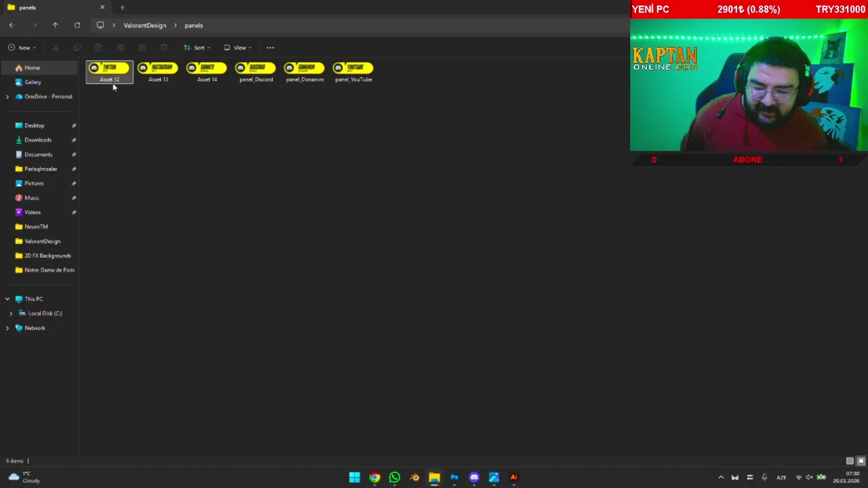Switch to large thumbnails view in status bar
Screen dimensions: 868x488
[861, 461]
